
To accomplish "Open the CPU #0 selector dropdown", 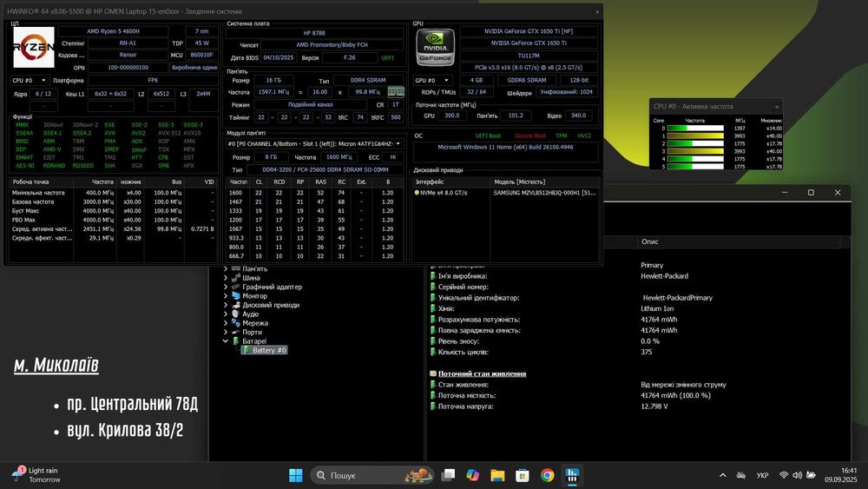I will click(x=29, y=80).
